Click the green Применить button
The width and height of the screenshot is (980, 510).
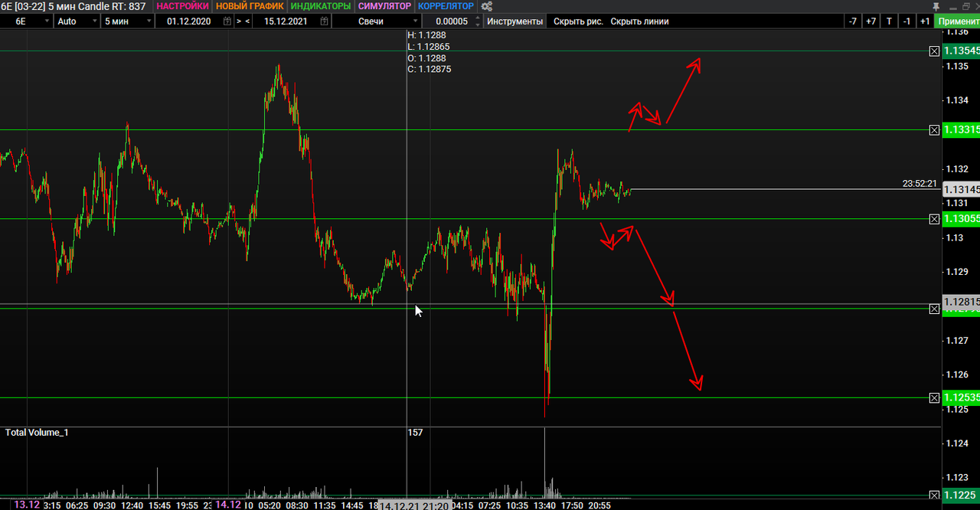(957, 21)
